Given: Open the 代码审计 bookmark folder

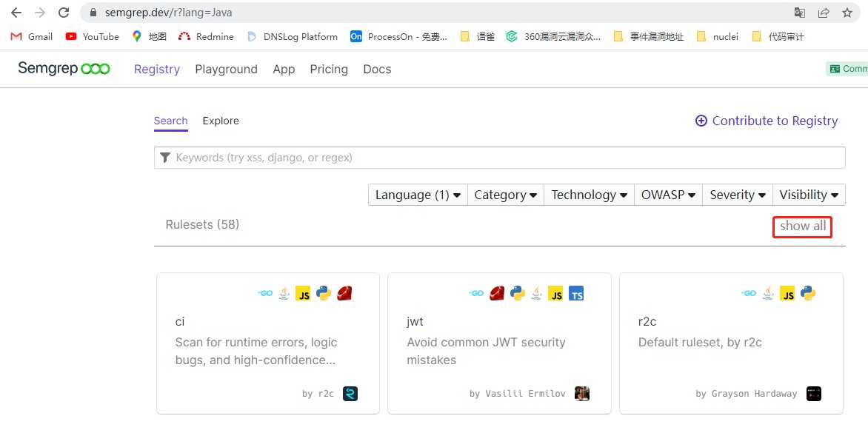Looking at the screenshot, I should tap(778, 36).
